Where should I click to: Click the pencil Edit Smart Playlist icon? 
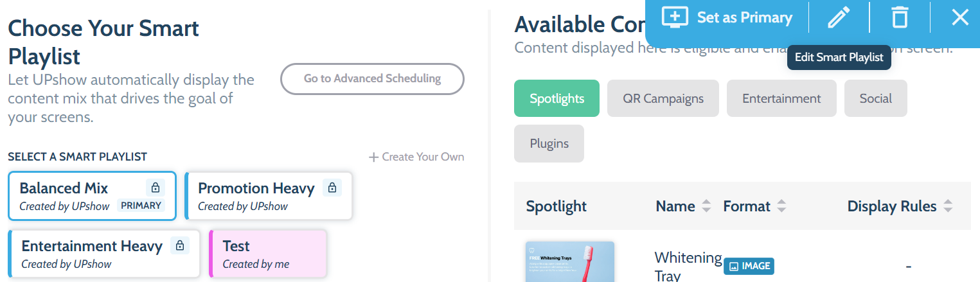click(839, 17)
